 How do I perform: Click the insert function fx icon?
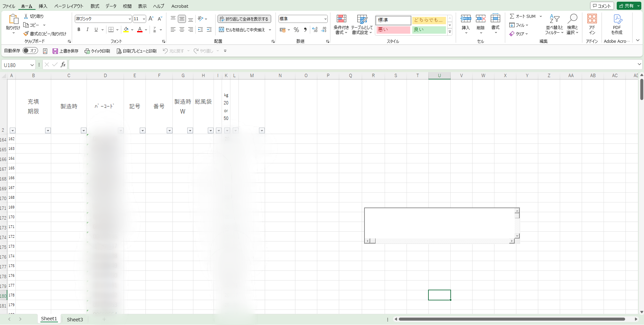click(x=63, y=65)
